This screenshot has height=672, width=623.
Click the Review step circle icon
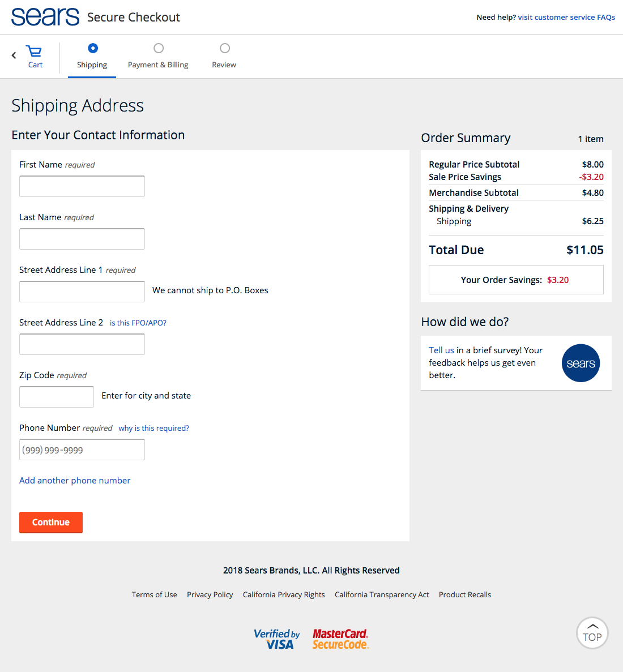coord(224,48)
